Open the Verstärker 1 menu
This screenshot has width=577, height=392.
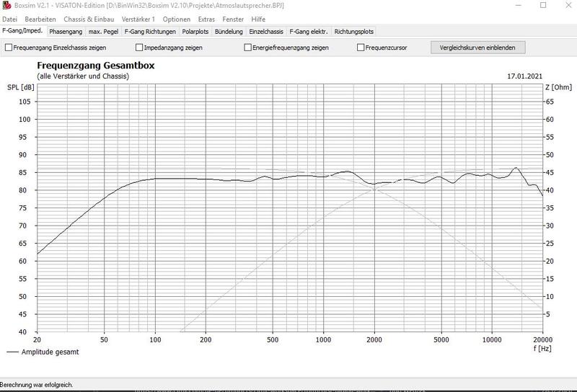(x=138, y=19)
